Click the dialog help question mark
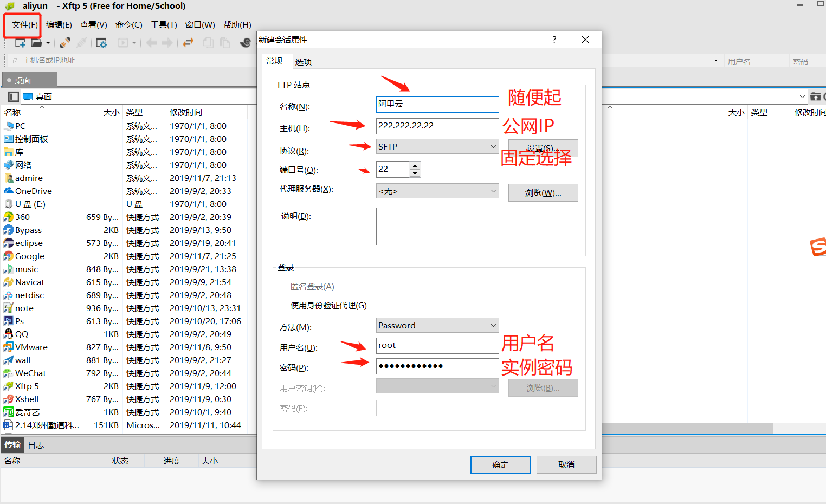Viewport: 826px width, 504px height. click(554, 40)
